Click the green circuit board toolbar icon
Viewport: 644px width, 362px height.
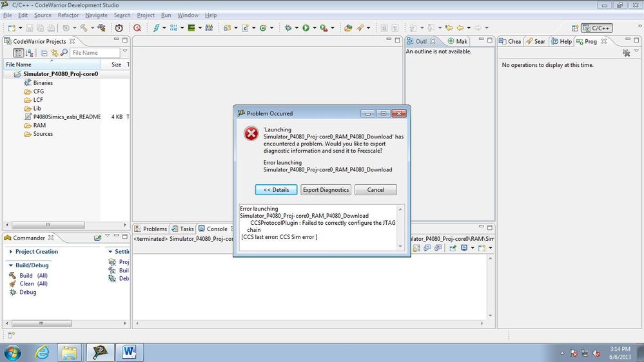pos(191,28)
